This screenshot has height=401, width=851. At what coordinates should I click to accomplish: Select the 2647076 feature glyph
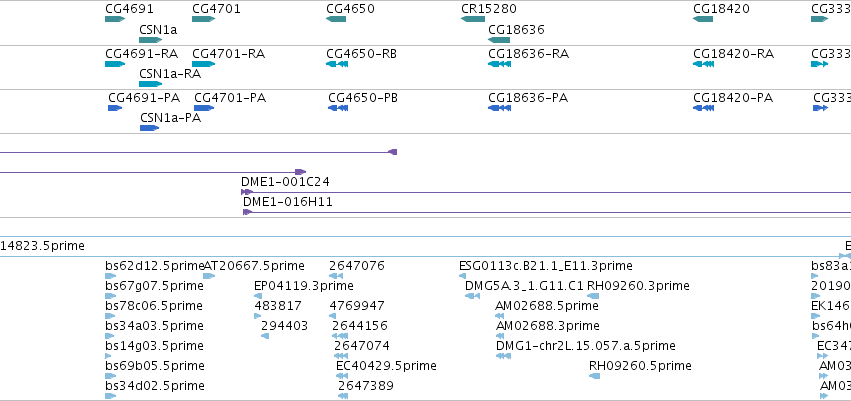click(335, 276)
